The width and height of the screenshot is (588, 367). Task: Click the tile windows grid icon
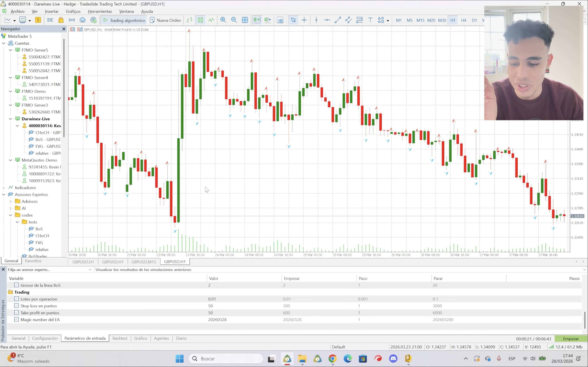coord(245,20)
